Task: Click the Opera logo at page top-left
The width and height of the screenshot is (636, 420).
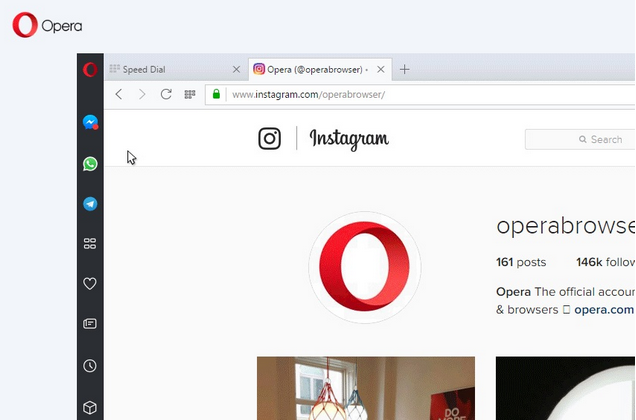Action: 47,25
